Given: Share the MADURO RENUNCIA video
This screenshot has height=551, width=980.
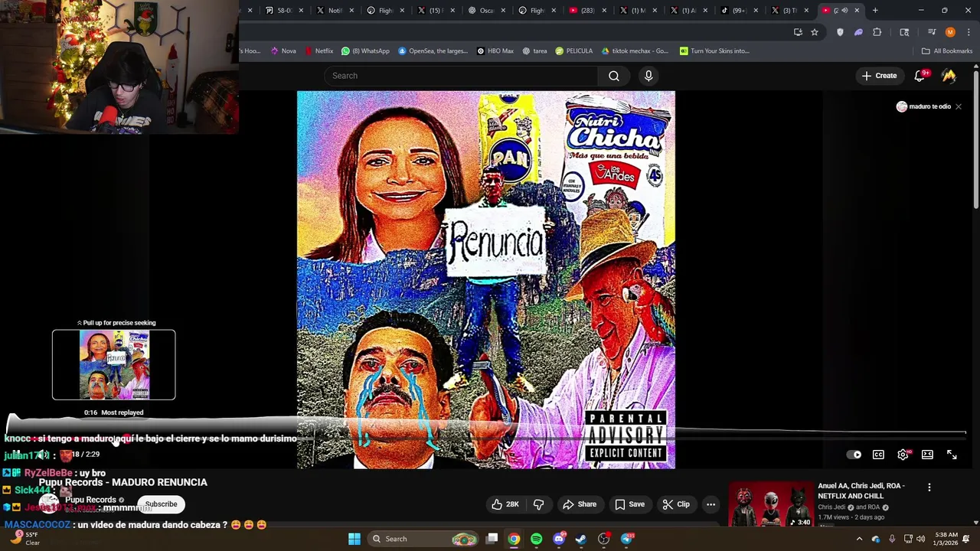Looking at the screenshot, I should 580,504.
